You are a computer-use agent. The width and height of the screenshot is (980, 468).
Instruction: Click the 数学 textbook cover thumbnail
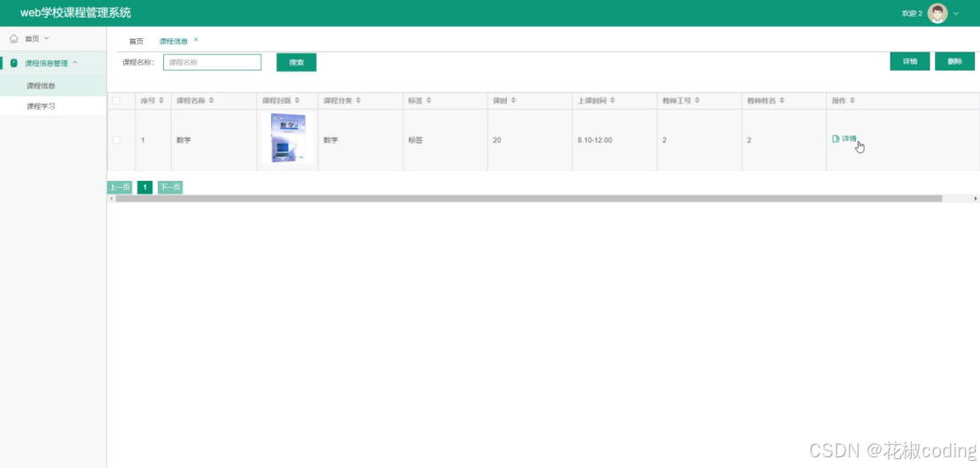tap(287, 138)
